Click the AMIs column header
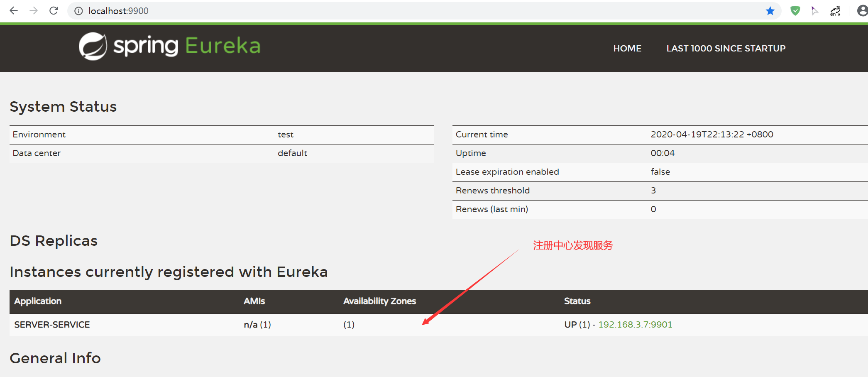This screenshot has height=377, width=868. point(254,301)
